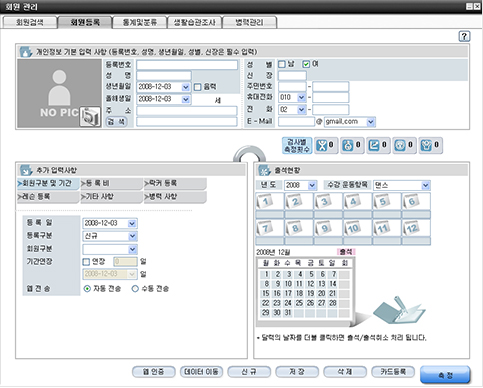Open the 02 phone area code dropdown

coord(301,109)
